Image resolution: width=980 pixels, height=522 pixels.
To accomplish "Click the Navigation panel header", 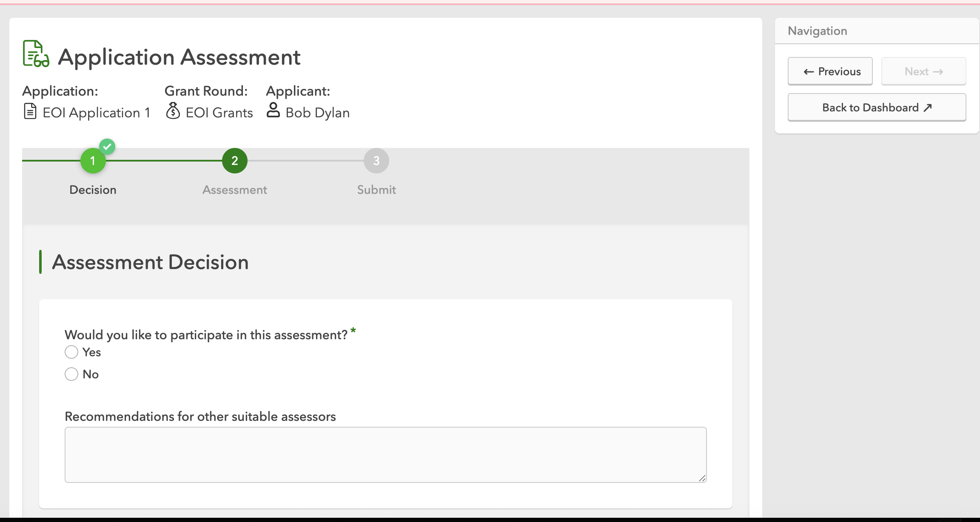I will (817, 31).
